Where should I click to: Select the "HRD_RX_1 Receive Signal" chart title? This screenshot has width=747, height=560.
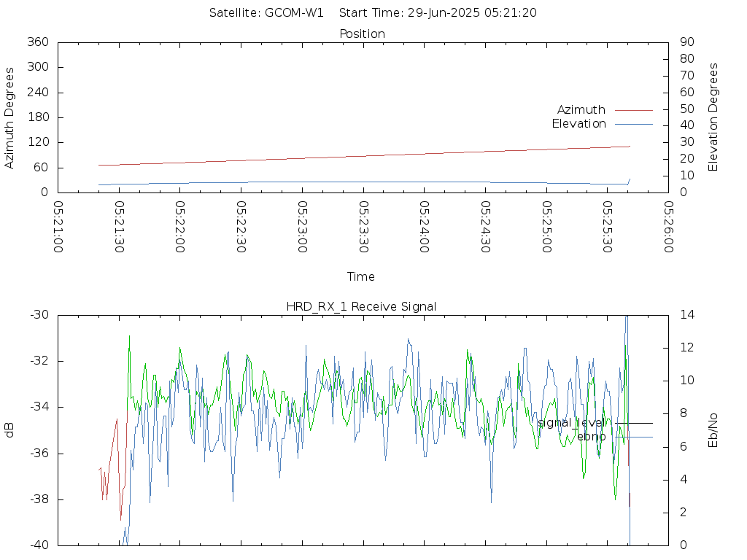coord(361,307)
